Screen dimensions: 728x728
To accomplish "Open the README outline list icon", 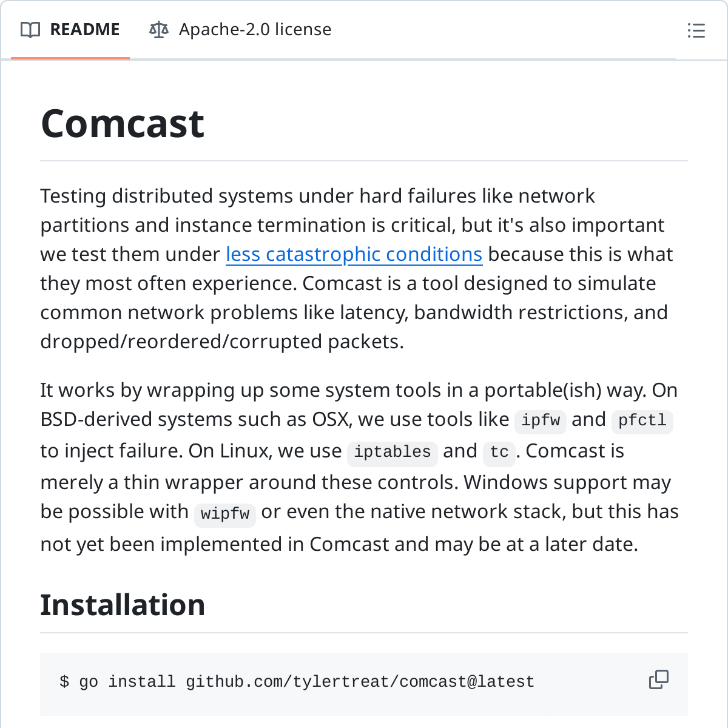I will coord(696,31).
